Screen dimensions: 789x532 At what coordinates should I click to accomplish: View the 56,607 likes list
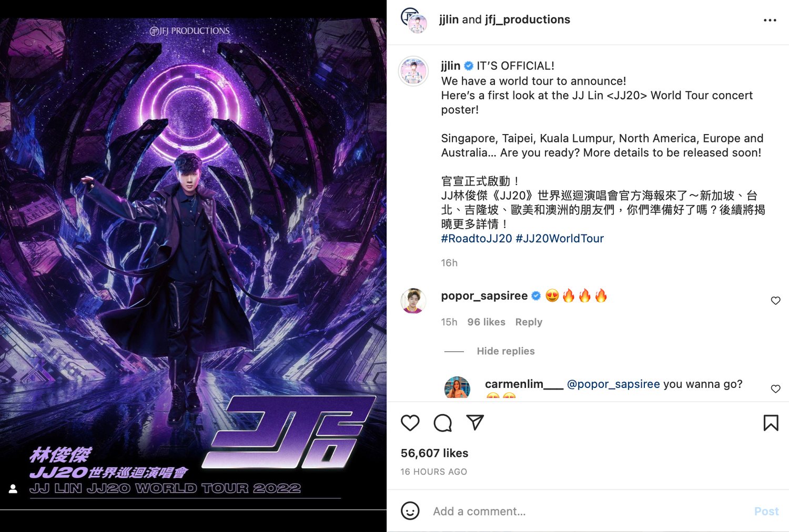pyautogui.click(x=434, y=453)
